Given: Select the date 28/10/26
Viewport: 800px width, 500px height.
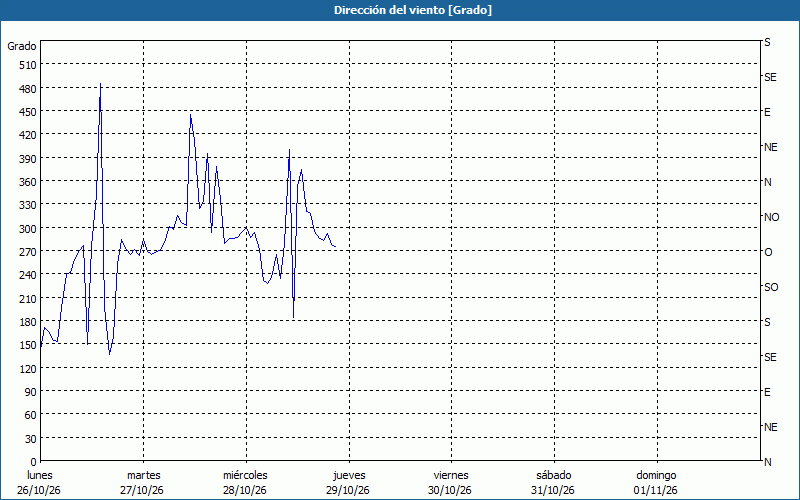Looking at the screenshot, I should pyautogui.click(x=245, y=490).
